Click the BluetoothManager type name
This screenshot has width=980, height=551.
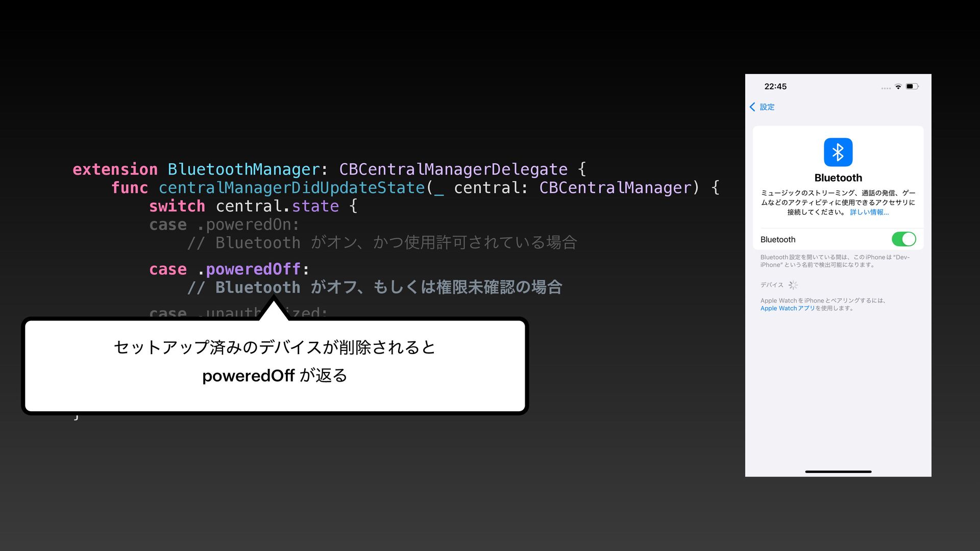(x=243, y=169)
